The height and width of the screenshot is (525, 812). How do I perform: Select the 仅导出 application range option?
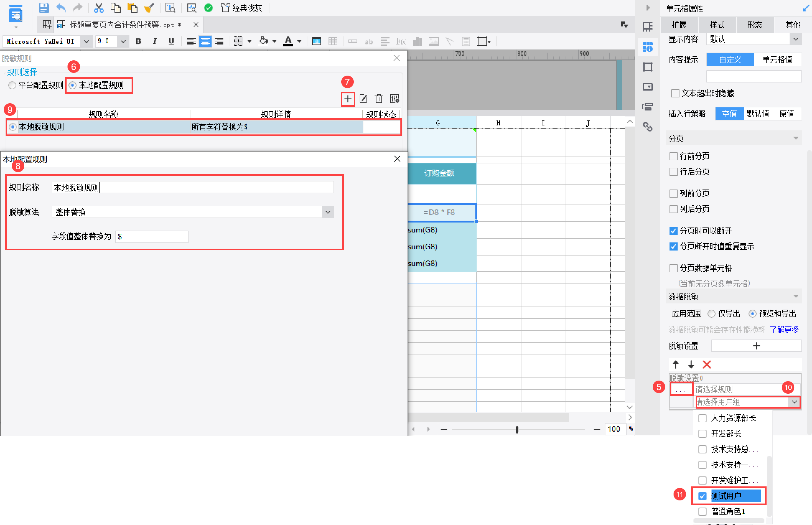pos(711,313)
